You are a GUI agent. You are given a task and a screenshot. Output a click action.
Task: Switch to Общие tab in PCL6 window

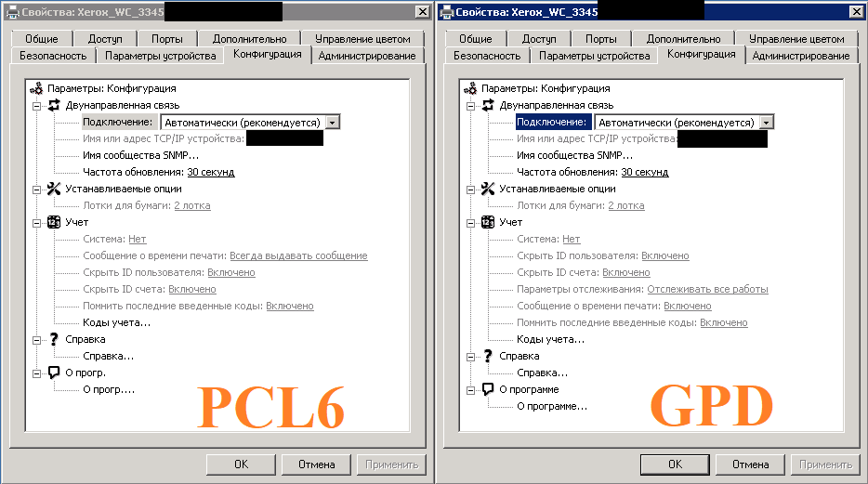42,39
